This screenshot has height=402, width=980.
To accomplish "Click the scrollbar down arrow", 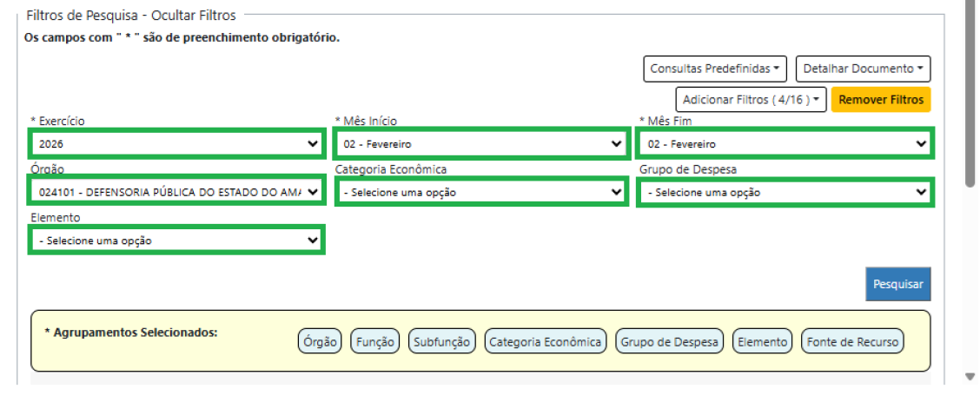I will (x=970, y=377).
